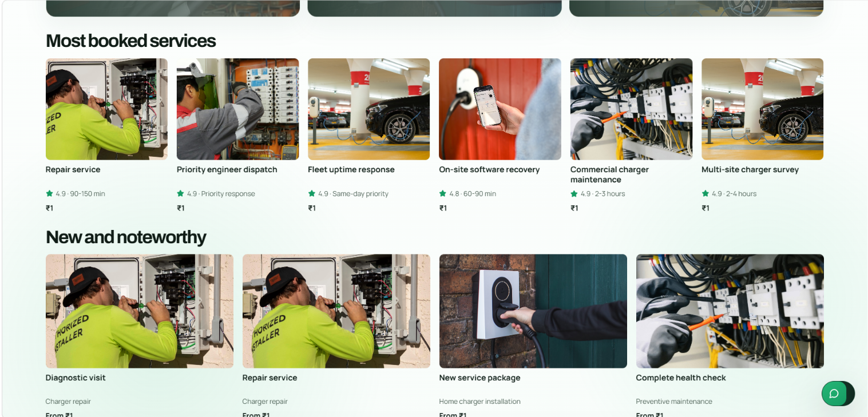Go to the Fleet uptime response title

click(351, 170)
